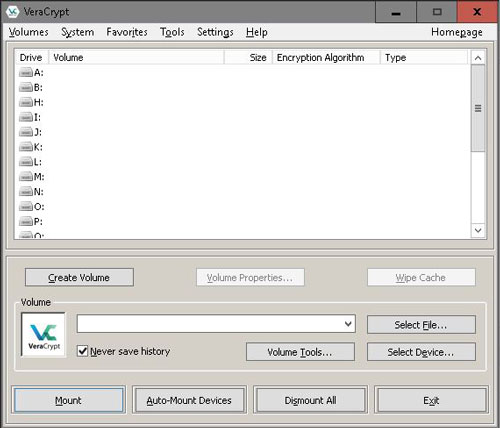The width and height of the screenshot is (500, 428).
Task: Select drive I: icon in list
Action: (26, 117)
